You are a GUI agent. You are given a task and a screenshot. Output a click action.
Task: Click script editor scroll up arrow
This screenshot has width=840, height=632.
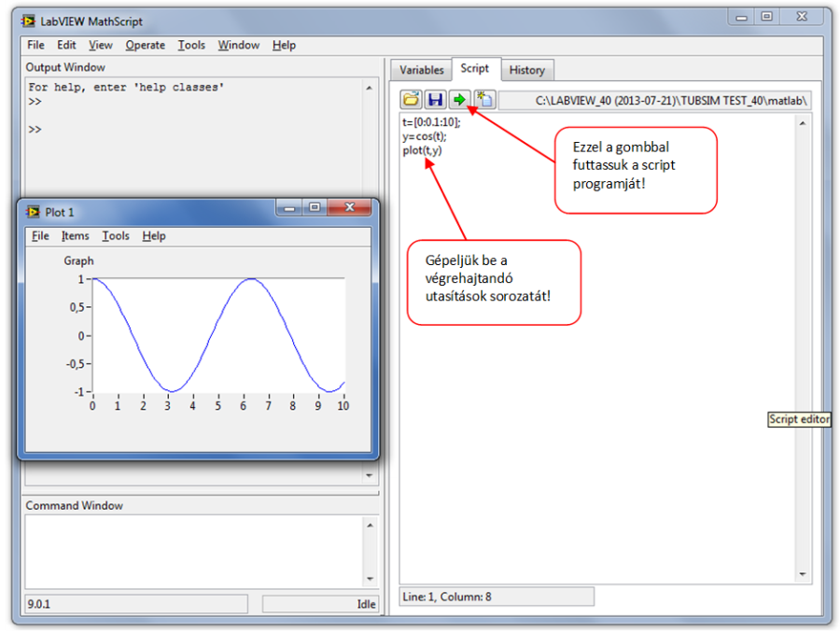coord(803,124)
